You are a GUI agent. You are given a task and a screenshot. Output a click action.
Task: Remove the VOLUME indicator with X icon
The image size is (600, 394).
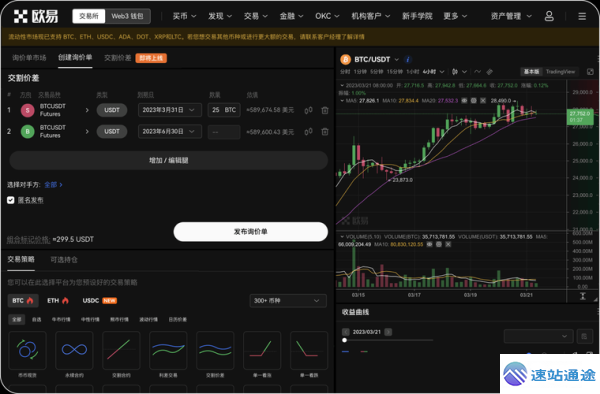(x=448, y=244)
